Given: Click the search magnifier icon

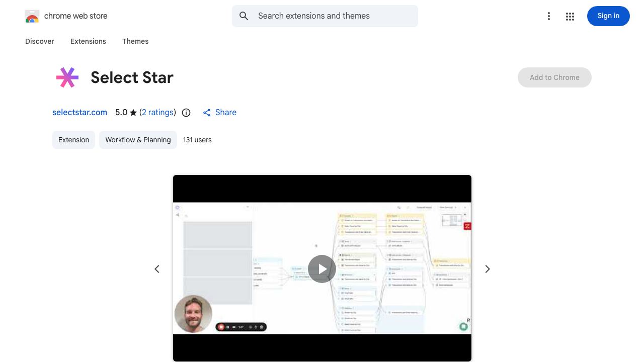Looking at the screenshot, I should click(244, 16).
